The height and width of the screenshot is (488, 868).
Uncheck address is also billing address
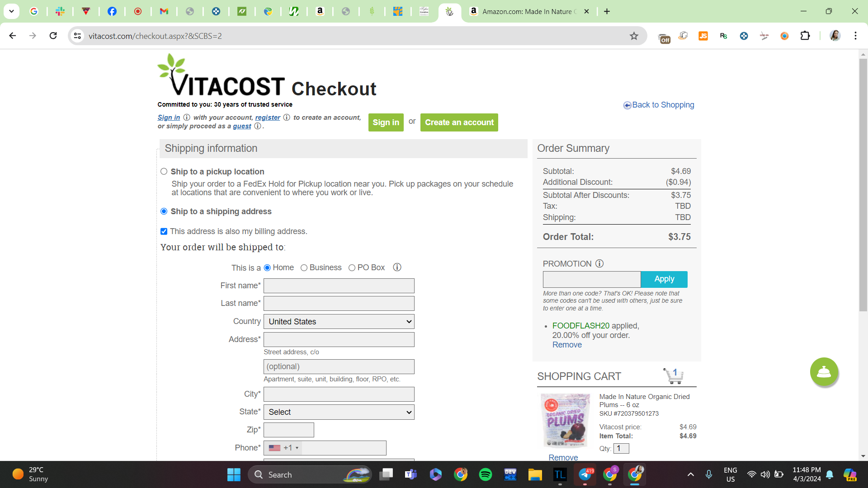[164, 231]
